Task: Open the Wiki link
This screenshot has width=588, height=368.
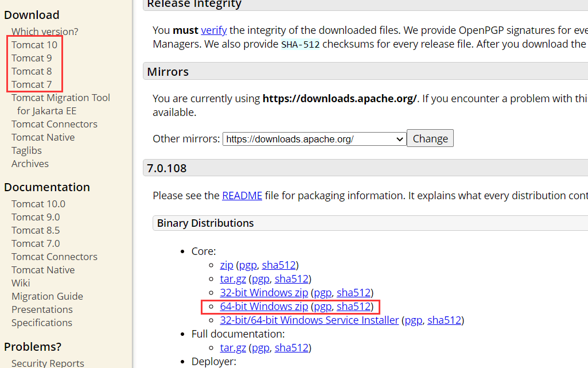Action: click(x=21, y=283)
